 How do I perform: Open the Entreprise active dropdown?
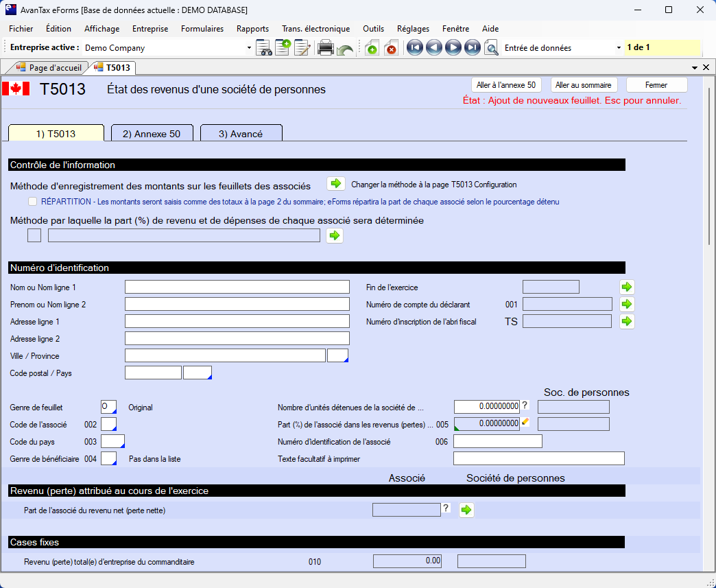pos(249,48)
